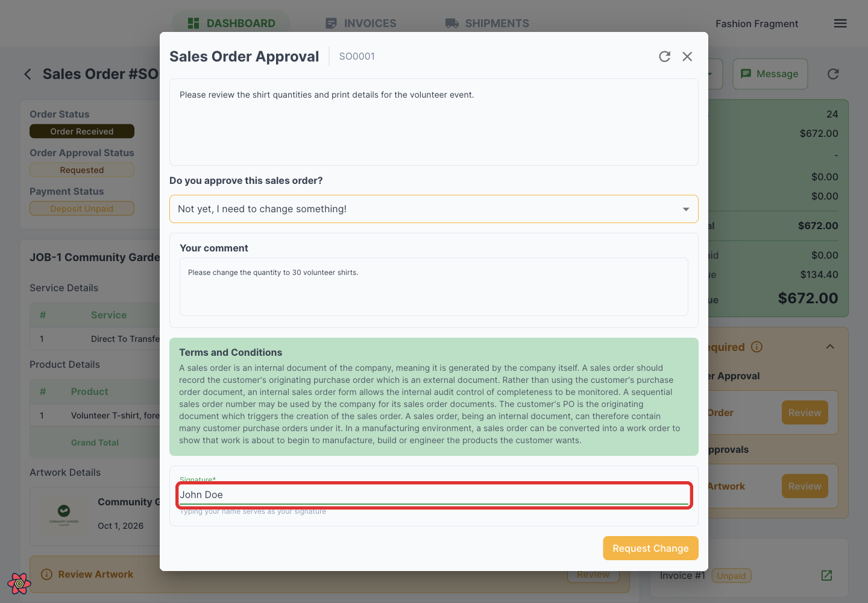Open the approval decision dropdown
868x603 pixels.
coord(434,209)
